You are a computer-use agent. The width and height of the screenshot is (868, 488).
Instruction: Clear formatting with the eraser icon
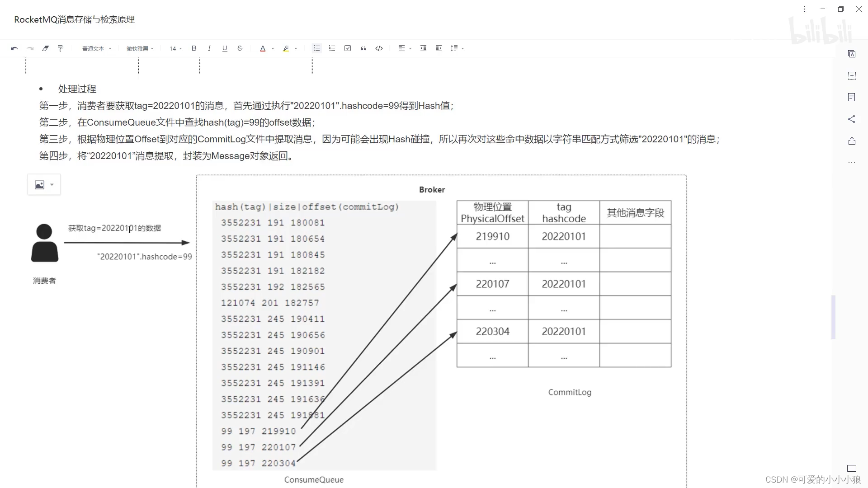[x=45, y=48]
